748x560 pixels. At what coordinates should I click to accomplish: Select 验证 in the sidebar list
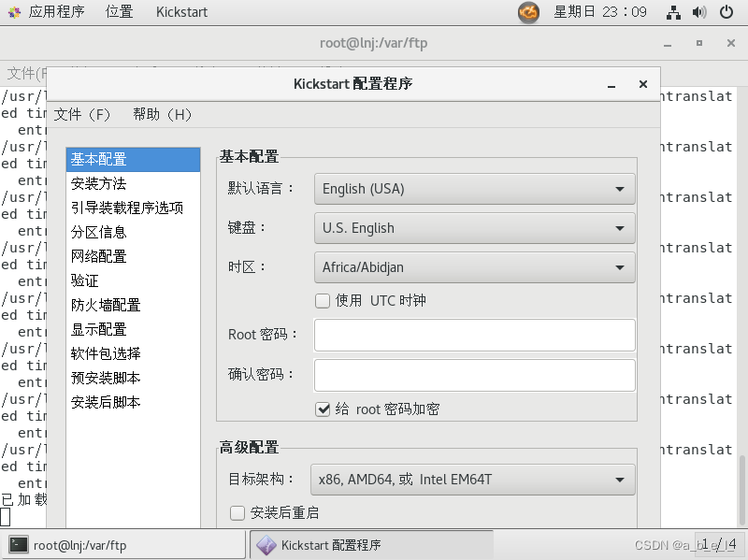[x=133, y=281]
